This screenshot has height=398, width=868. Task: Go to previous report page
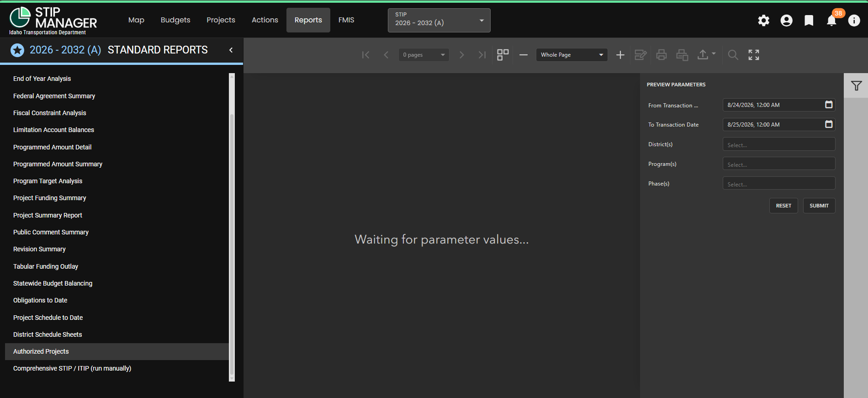point(386,55)
